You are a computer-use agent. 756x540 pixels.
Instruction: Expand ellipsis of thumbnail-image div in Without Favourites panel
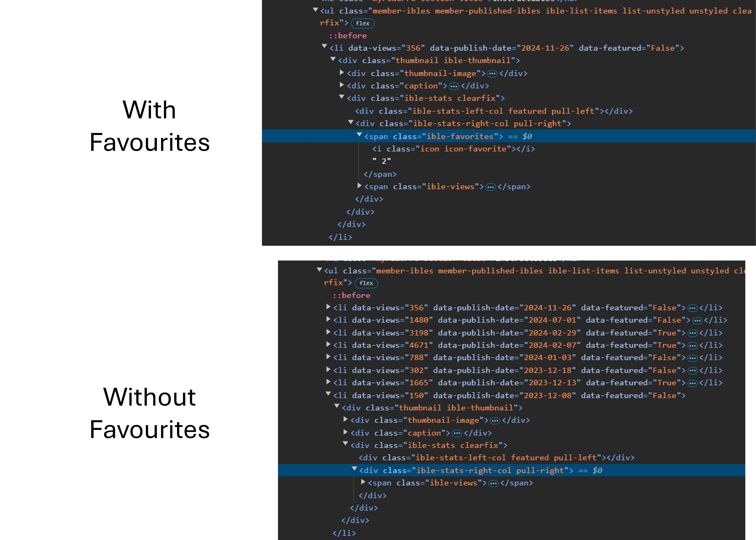pyautogui.click(x=495, y=421)
